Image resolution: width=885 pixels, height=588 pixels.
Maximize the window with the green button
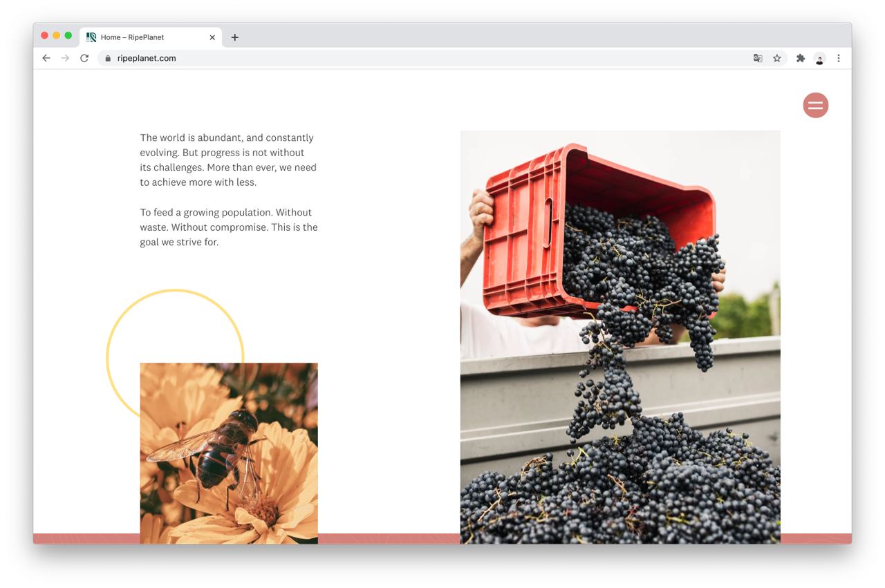click(68, 35)
